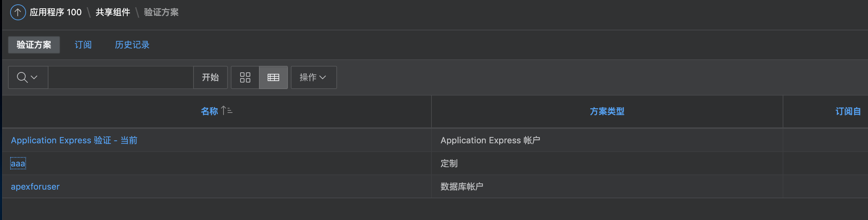Focus the report search text field

click(x=120, y=77)
